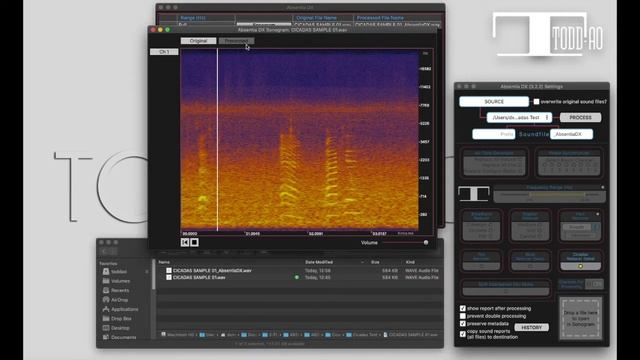This screenshot has width=640, height=360.
Task: Sort Finder list by Kind column
Action: point(410,262)
